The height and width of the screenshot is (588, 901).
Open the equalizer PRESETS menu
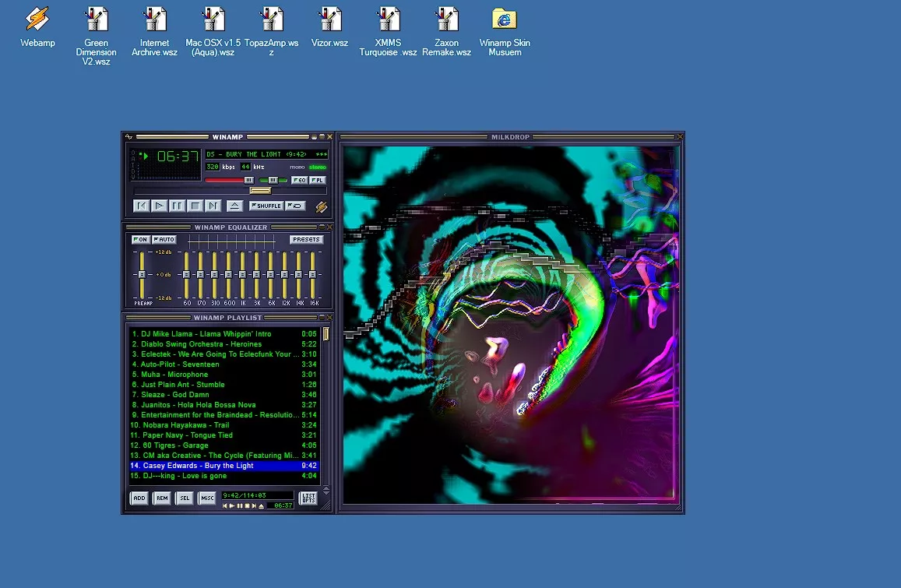point(306,239)
